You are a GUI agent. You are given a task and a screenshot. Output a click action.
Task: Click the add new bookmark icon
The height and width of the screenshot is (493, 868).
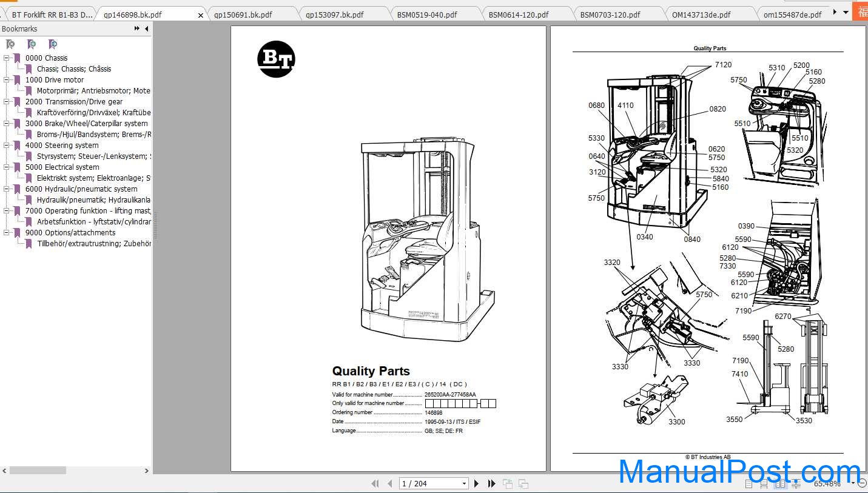point(32,44)
